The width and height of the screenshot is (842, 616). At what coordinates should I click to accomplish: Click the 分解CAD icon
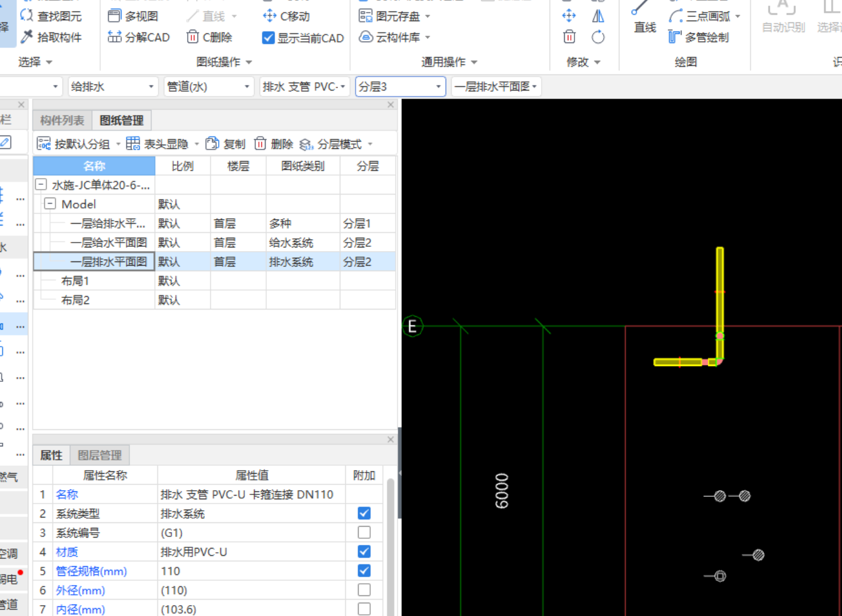pyautogui.click(x=114, y=37)
